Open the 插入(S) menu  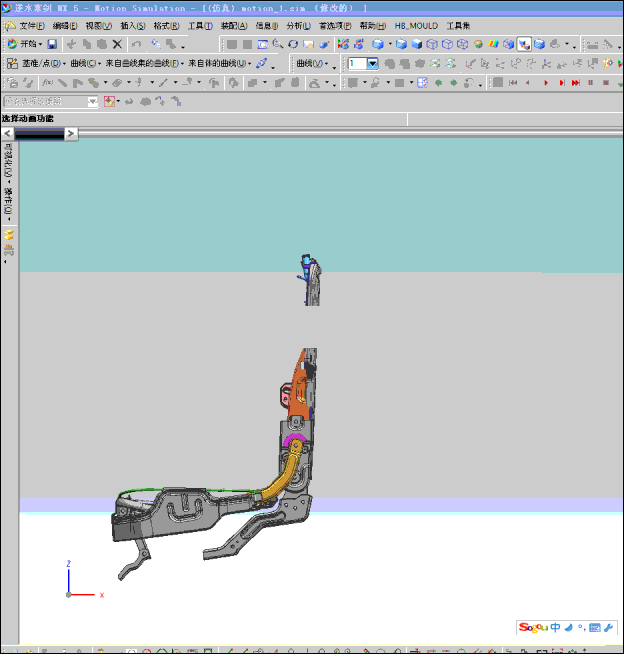click(133, 26)
